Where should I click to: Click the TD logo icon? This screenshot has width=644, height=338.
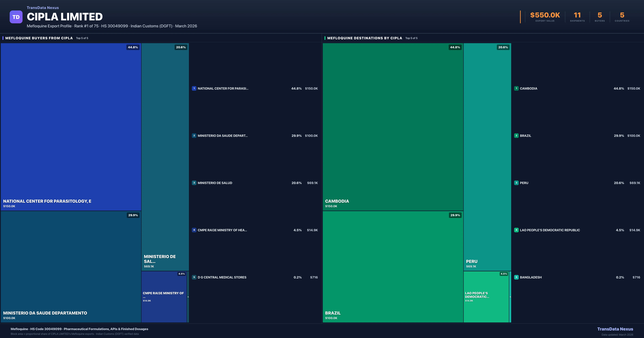coord(16,16)
